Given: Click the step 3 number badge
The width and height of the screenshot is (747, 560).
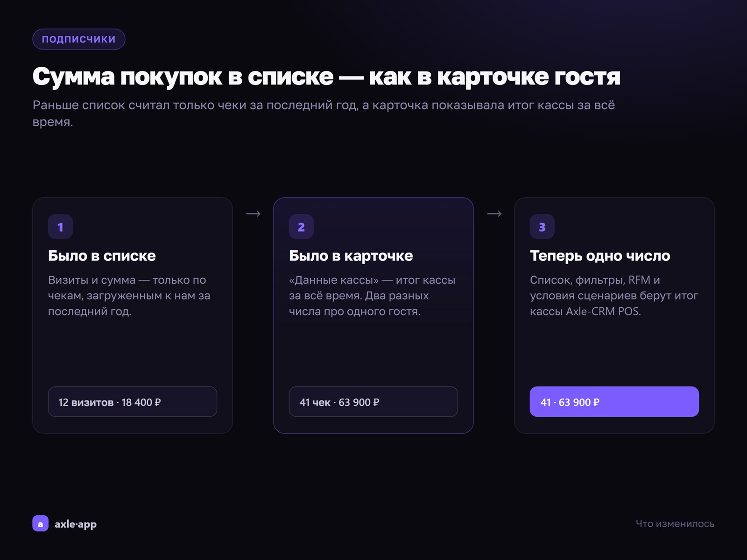Looking at the screenshot, I should (542, 226).
